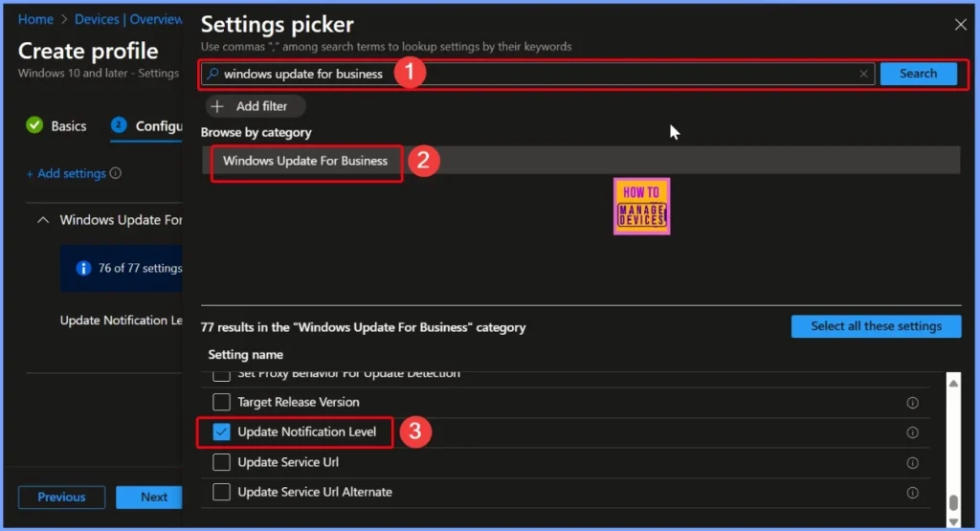Screen dimensions: 980x531
Task: Click the blue info icon near 76 of 77 settings
Action: pyautogui.click(x=83, y=268)
